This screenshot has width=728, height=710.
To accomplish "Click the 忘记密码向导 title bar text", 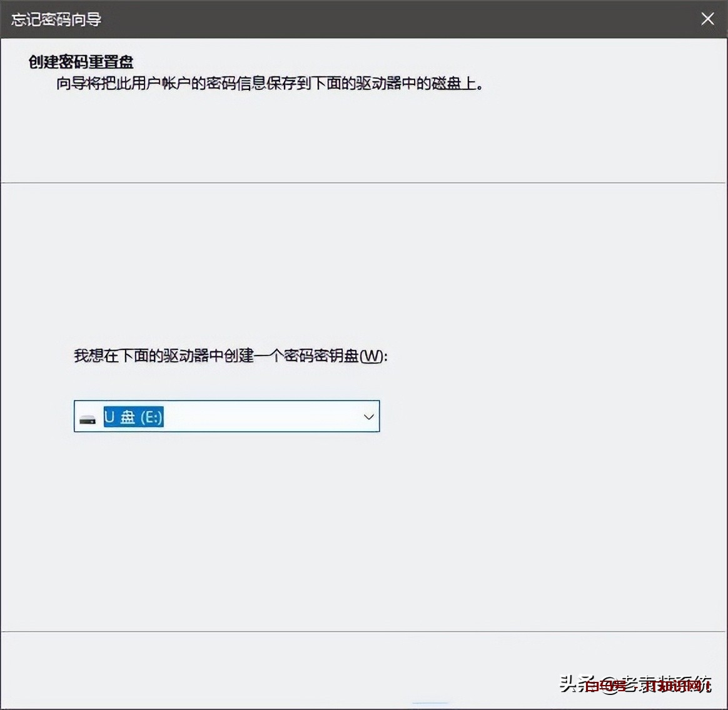I will coord(55,19).
